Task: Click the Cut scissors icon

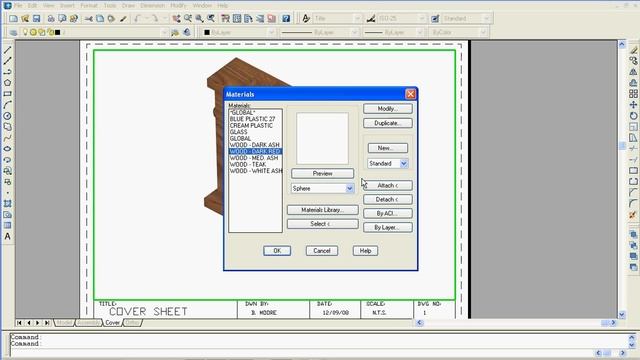Action: tap(89, 18)
